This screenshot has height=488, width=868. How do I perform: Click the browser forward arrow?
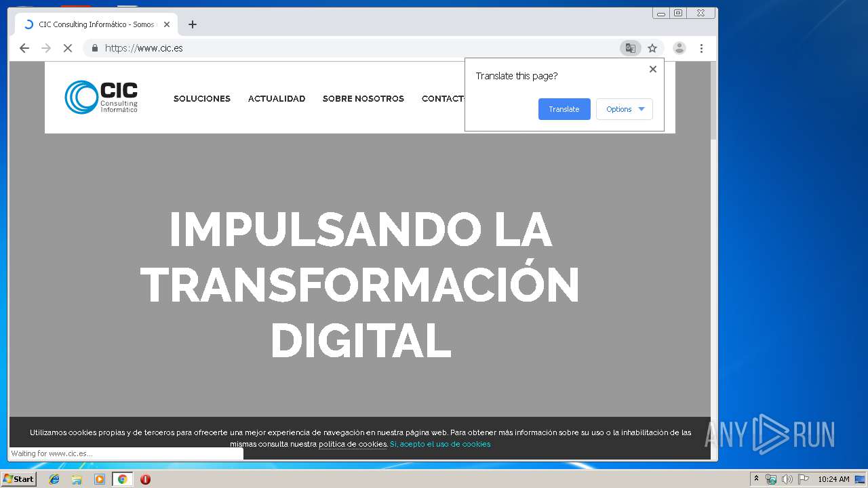(x=46, y=48)
